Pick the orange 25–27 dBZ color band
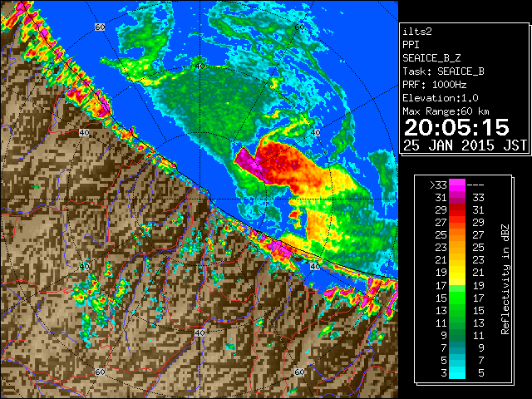The width and height of the screenshot is (532, 399). (x=457, y=235)
